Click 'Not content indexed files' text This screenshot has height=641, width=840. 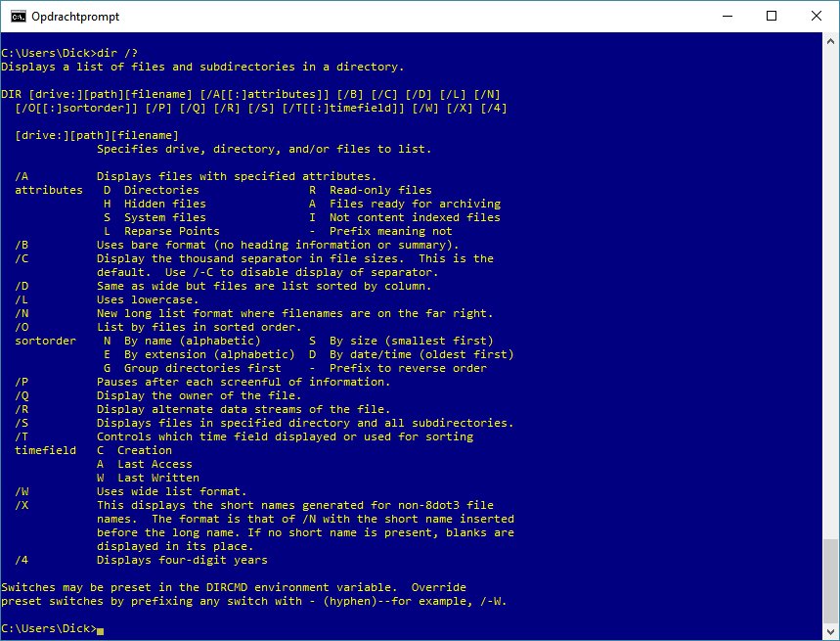coord(416,217)
